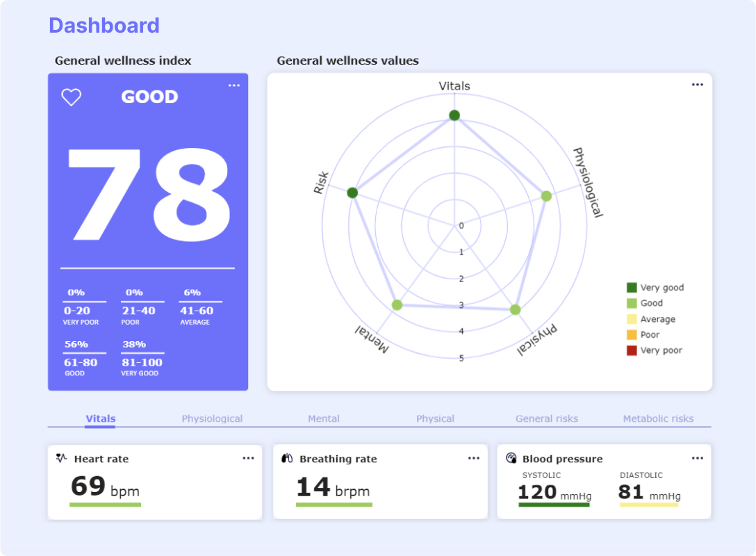
Task: Open the Heart rate card's more options
Action: [x=248, y=458]
